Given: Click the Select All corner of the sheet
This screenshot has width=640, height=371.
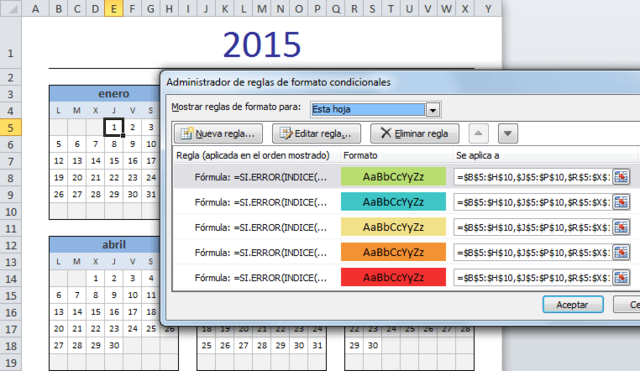Looking at the screenshot, I should pyautogui.click(x=11, y=9).
